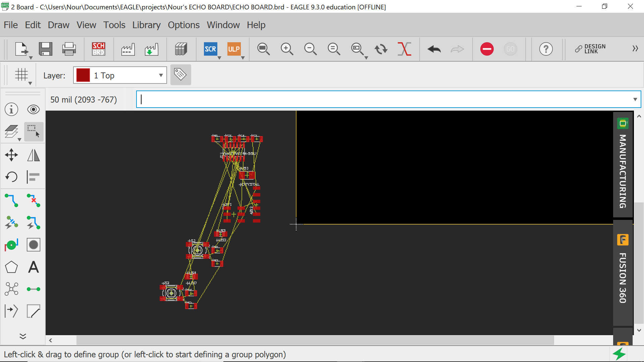
Task: Run the ULP script icon
Action: [x=234, y=49]
